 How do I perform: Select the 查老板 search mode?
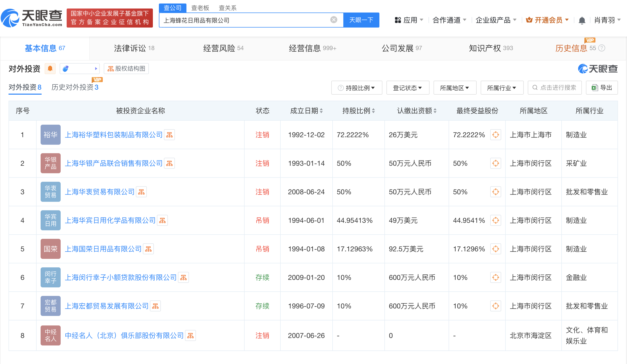tap(200, 8)
